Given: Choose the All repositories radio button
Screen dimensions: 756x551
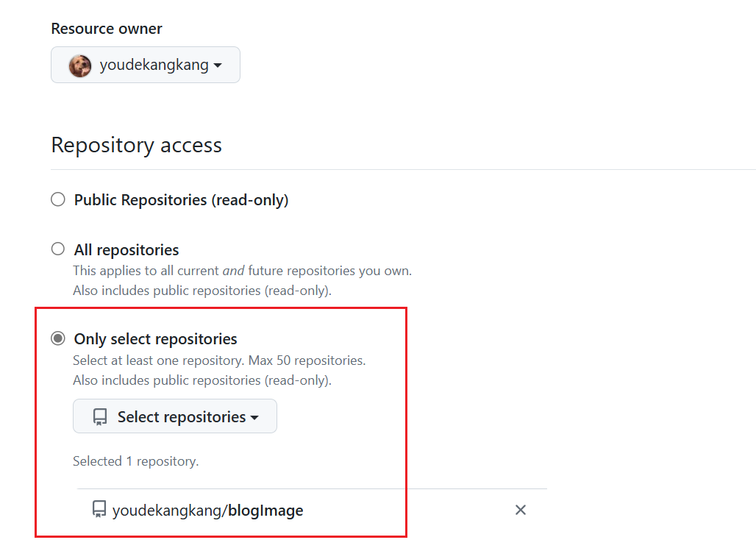Looking at the screenshot, I should tap(58, 249).
